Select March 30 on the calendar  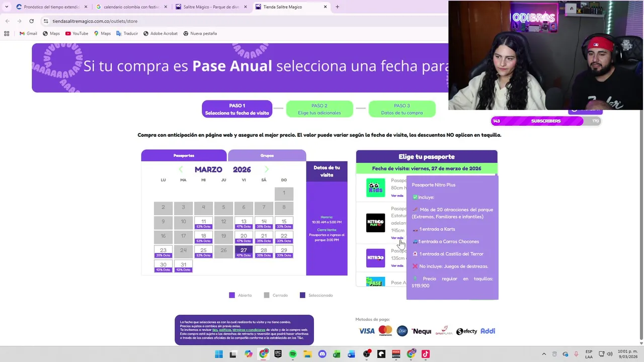coord(163,266)
